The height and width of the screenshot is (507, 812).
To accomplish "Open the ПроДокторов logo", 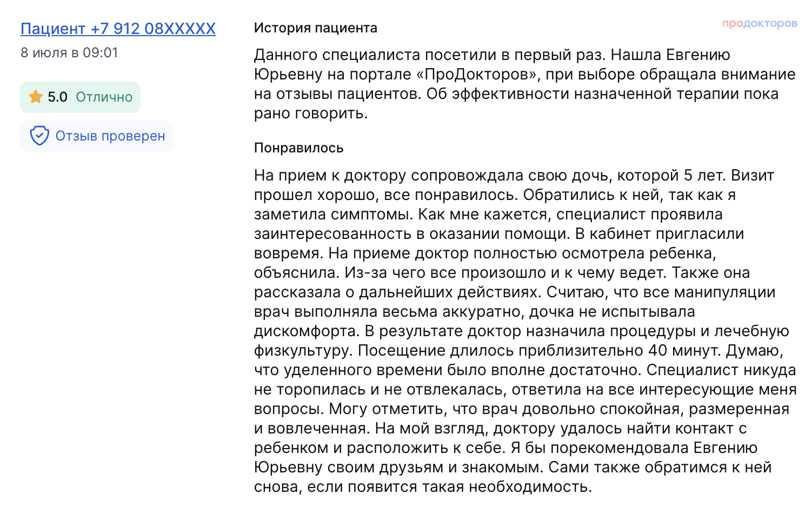I will (759, 24).
